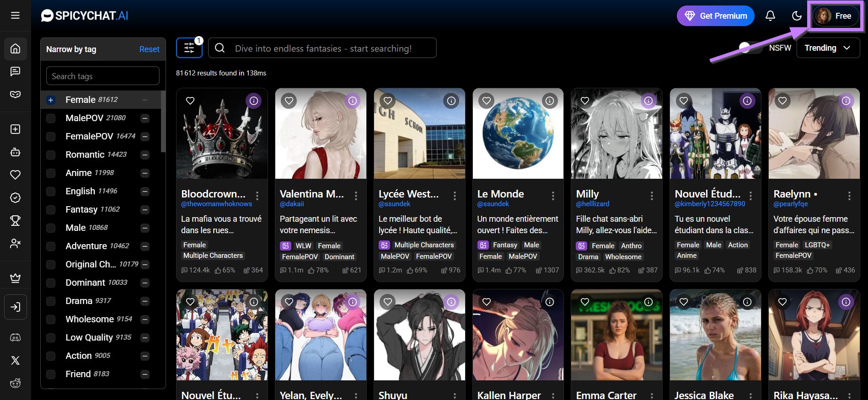Open the Jessica Blake card image
Viewport: 868px width, 400px height.
715,335
